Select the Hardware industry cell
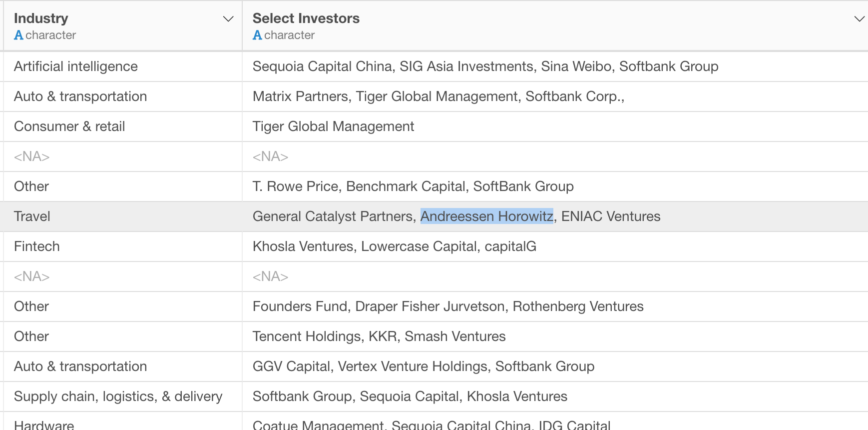 click(122, 421)
